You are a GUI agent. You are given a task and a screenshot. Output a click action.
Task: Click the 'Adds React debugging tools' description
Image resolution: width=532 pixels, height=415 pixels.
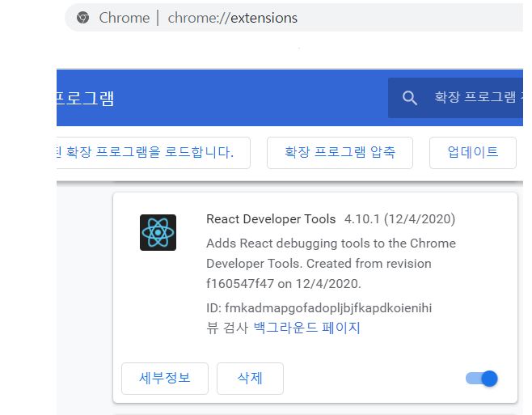coord(331,263)
